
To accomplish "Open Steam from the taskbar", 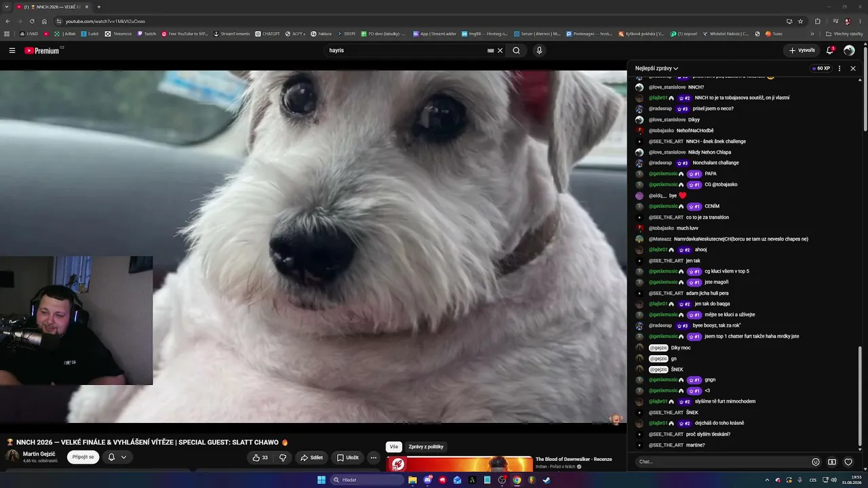I will (x=547, y=480).
